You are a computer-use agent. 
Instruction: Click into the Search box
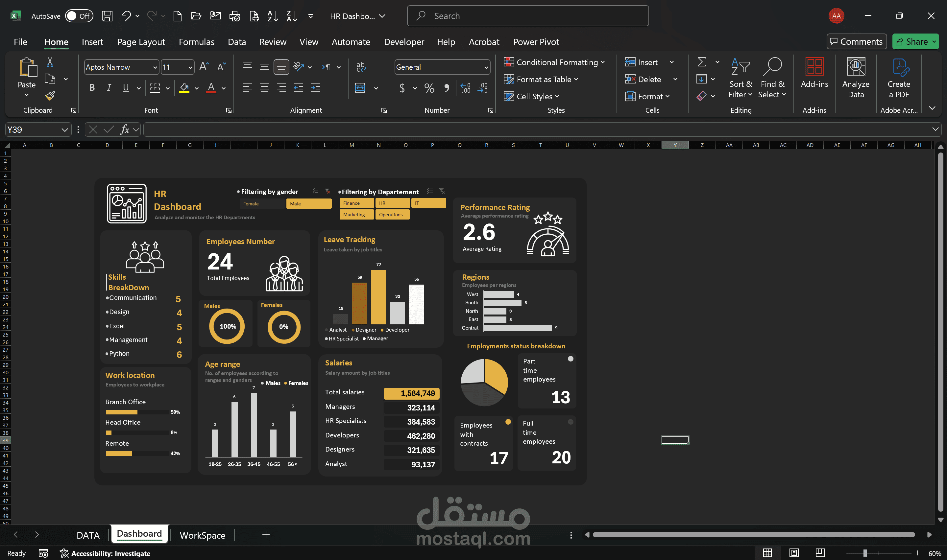point(528,16)
